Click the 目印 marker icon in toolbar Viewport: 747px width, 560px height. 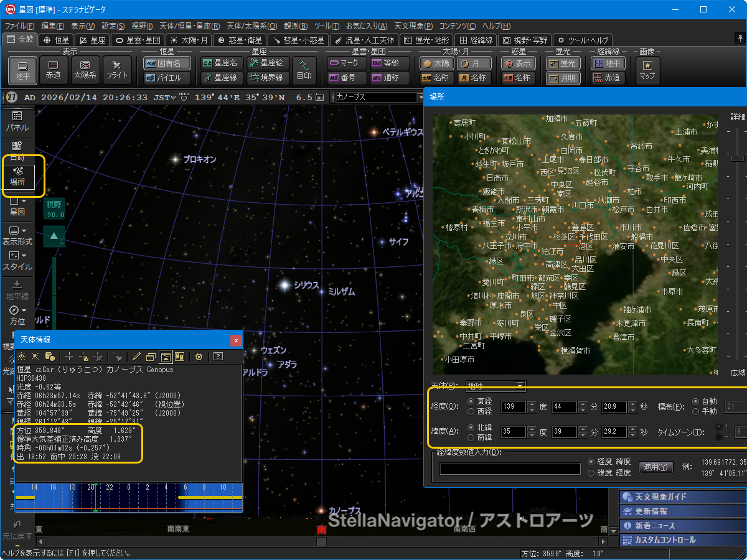[x=304, y=70]
